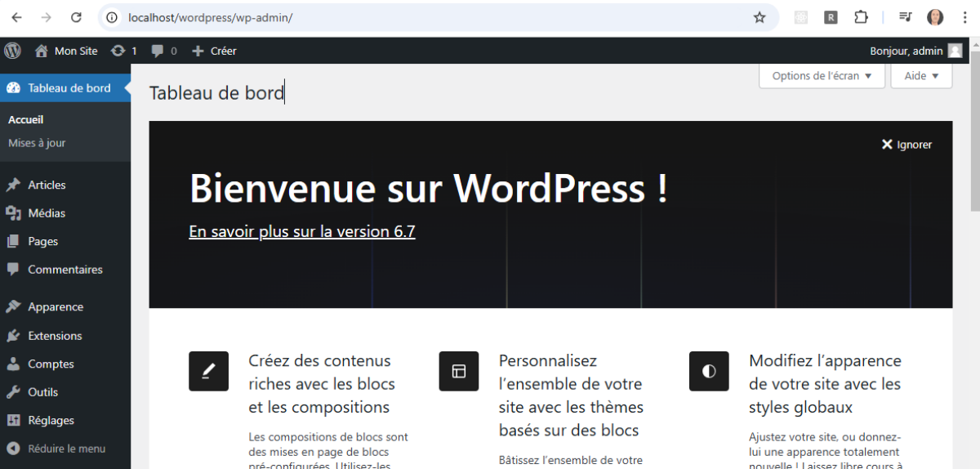Click the plus icon next to Créer
The height and width of the screenshot is (469, 980).
click(x=198, y=51)
